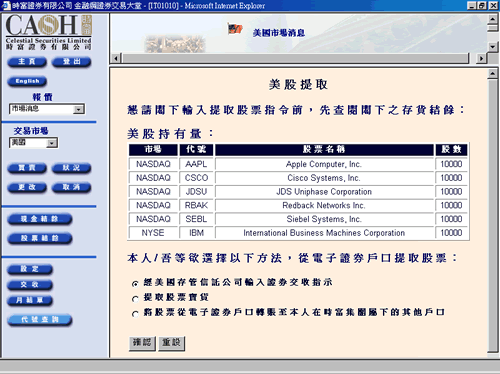Viewport: 500px width, 374px height.
Task: Log out with the 登出 button
Action: [72, 62]
